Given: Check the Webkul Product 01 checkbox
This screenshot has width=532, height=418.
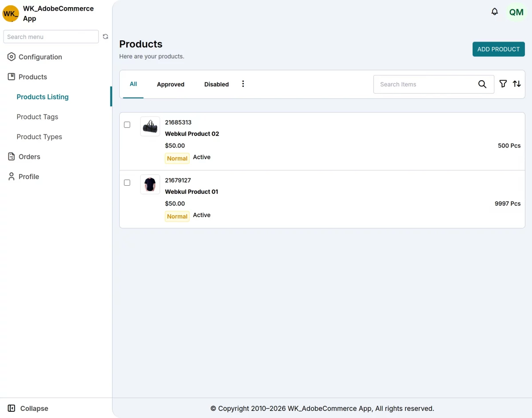Looking at the screenshot, I should (x=127, y=183).
